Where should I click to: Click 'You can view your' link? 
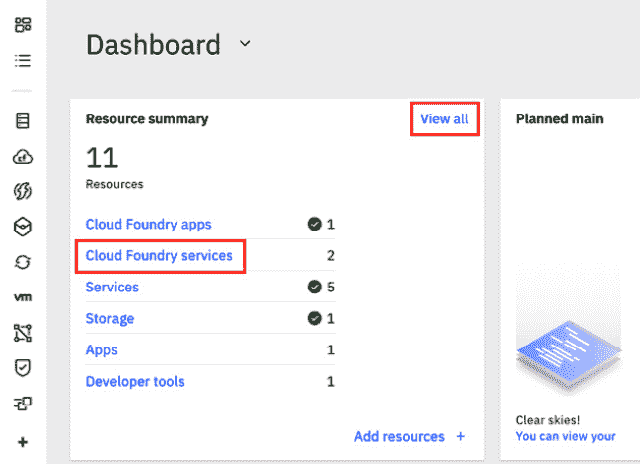pyautogui.click(x=565, y=436)
